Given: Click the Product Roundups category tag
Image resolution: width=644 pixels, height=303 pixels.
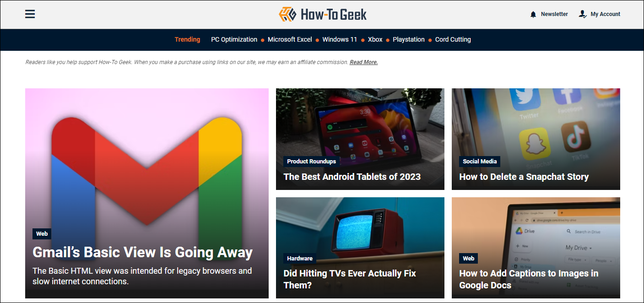Looking at the screenshot, I should coord(311,161).
